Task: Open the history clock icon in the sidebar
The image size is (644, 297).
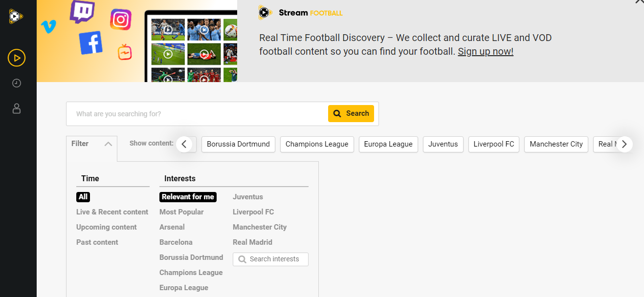Action: [x=17, y=84]
